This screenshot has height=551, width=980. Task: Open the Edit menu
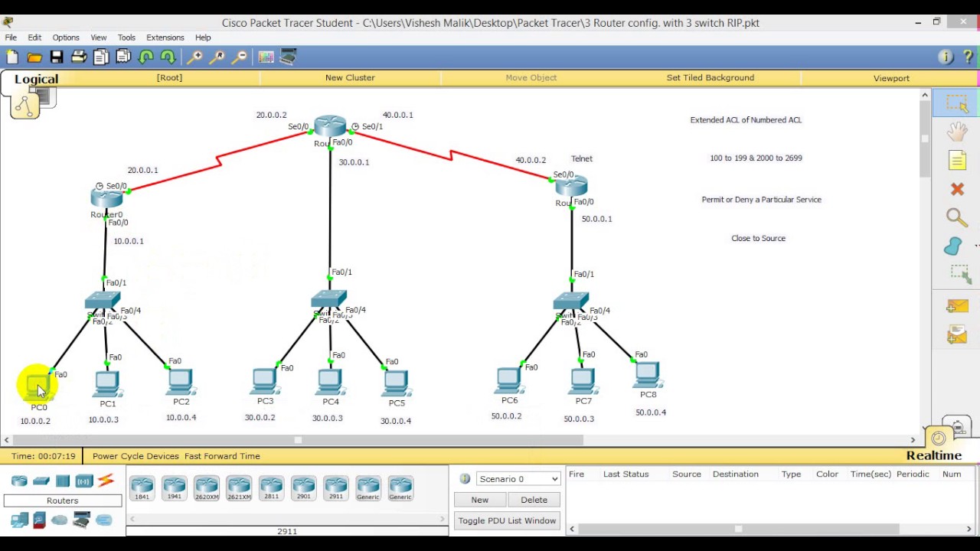tap(34, 37)
